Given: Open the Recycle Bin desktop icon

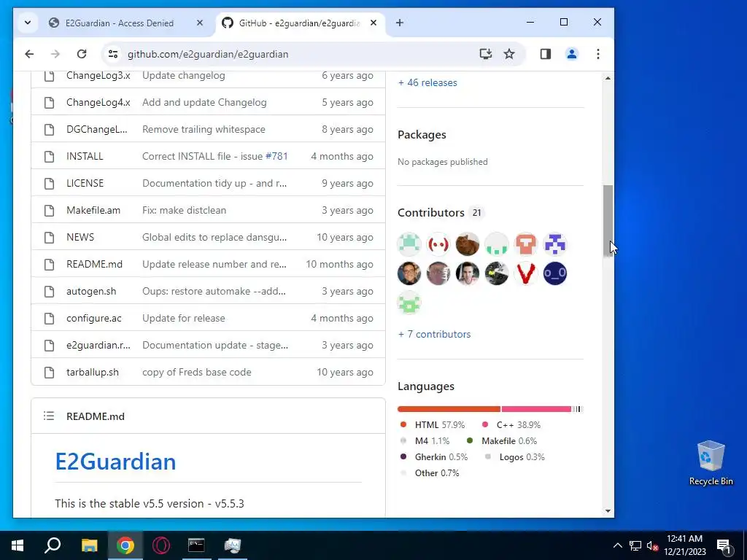Looking at the screenshot, I should (x=711, y=463).
